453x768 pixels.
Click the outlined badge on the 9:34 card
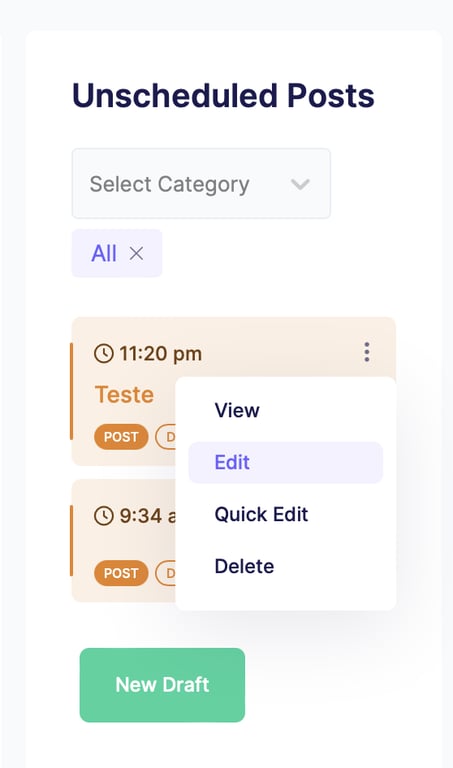tap(166, 573)
